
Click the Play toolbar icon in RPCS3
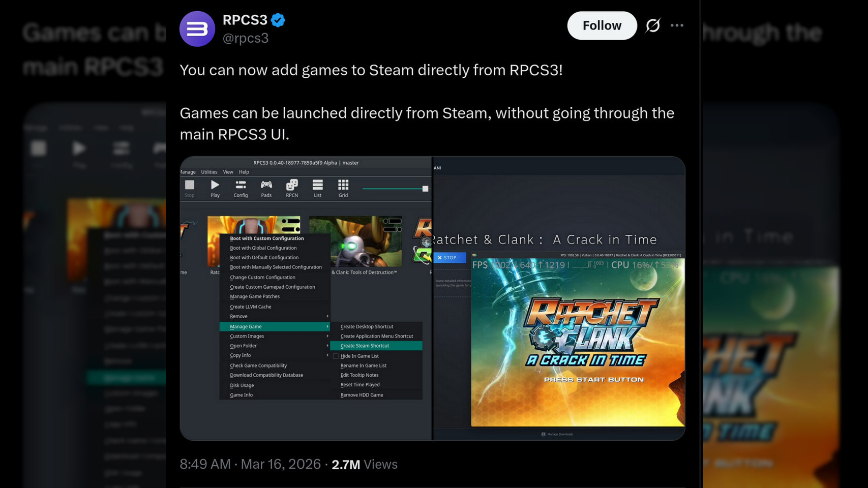215,189
